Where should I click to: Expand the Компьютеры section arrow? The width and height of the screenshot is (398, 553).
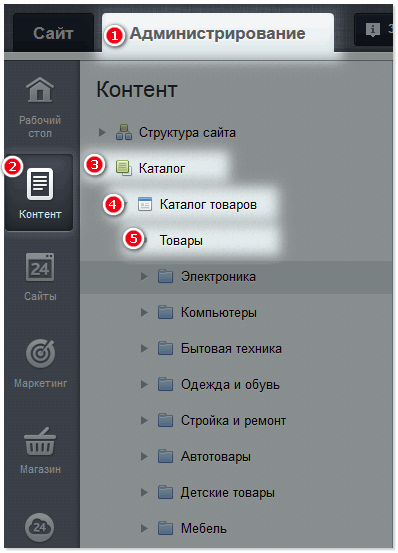[x=144, y=312]
